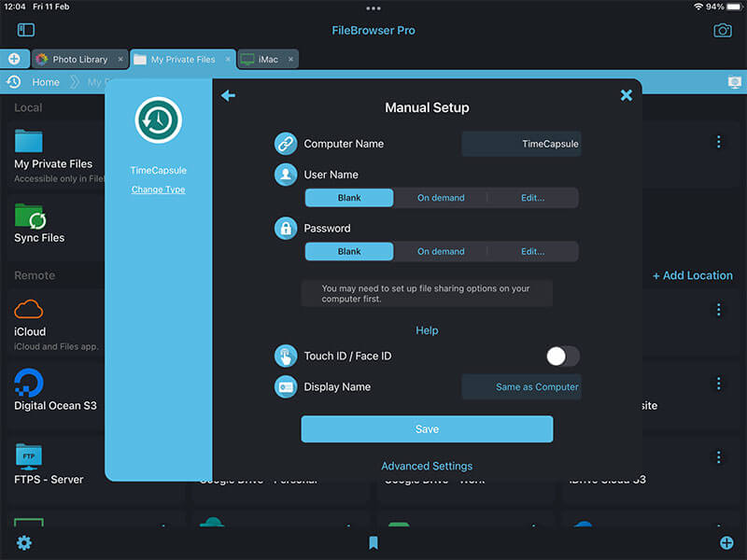Select Edit... for Password
Image resolution: width=747 pixels, height=560 pixels.
tap(532, 251)
